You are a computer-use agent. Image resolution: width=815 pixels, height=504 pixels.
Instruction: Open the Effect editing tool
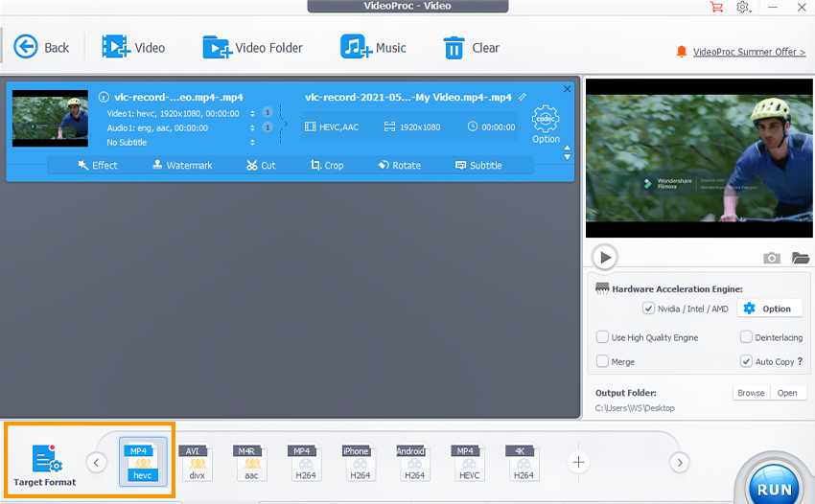pos(97,165)
